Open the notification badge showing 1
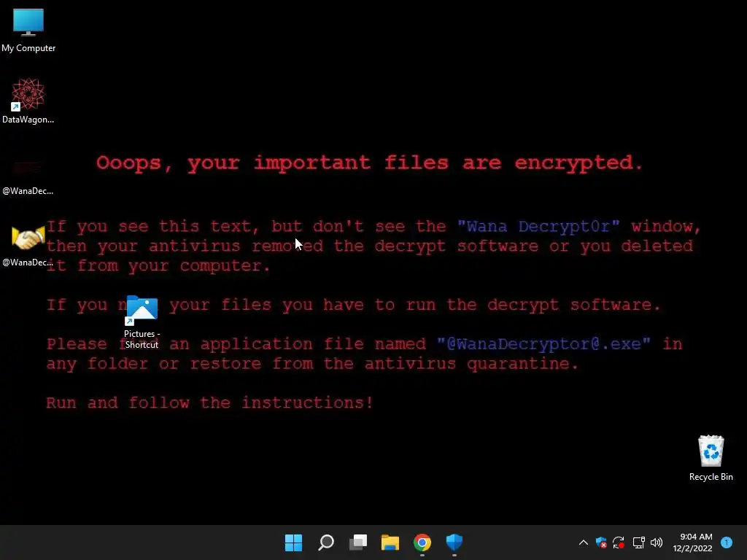The image size is (747, 560). pos(726,542)
